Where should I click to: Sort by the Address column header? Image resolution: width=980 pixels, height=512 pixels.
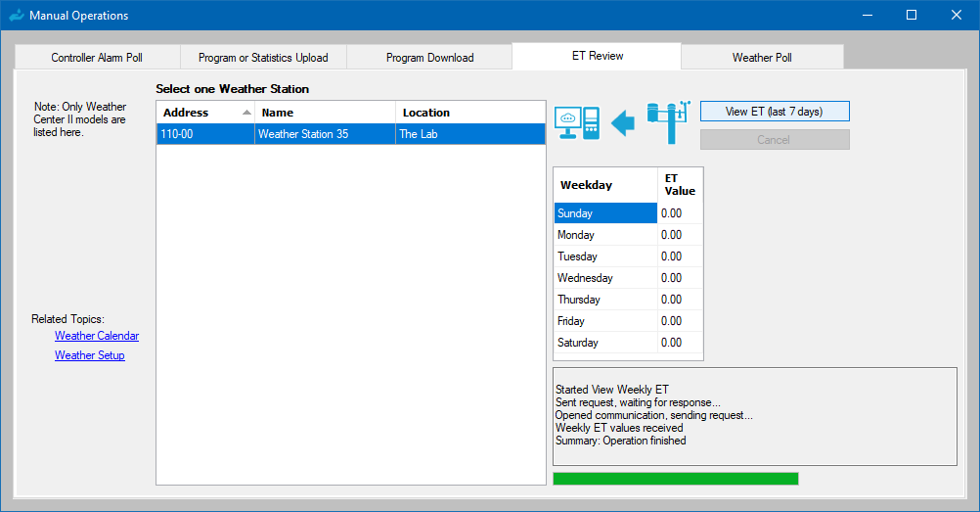click(x=205, y=113)
